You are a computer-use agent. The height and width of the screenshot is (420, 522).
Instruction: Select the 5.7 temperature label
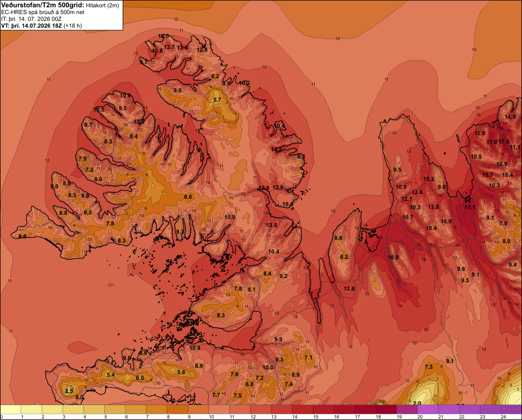[x=217, y=100]
